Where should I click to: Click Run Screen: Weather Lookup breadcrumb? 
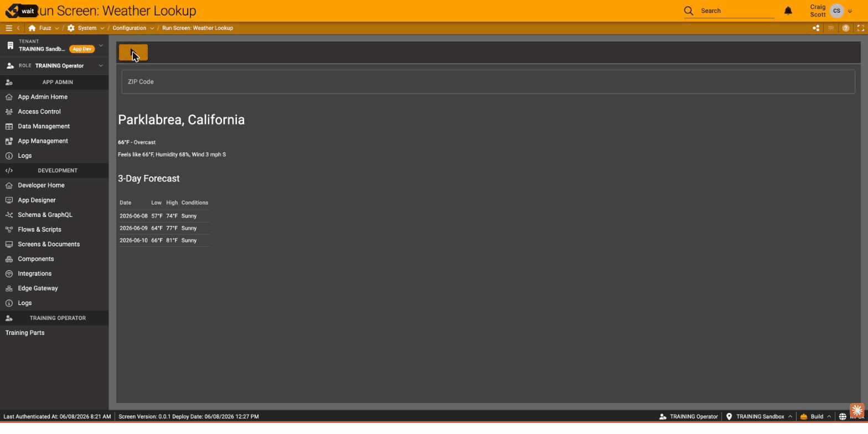pyautogui.click(x=198, y=28)
